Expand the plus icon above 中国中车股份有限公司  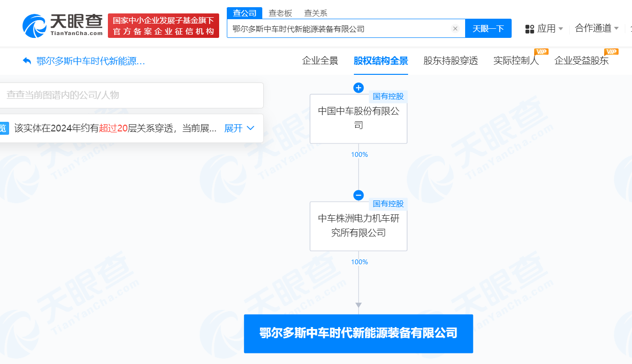pos(358,88)
